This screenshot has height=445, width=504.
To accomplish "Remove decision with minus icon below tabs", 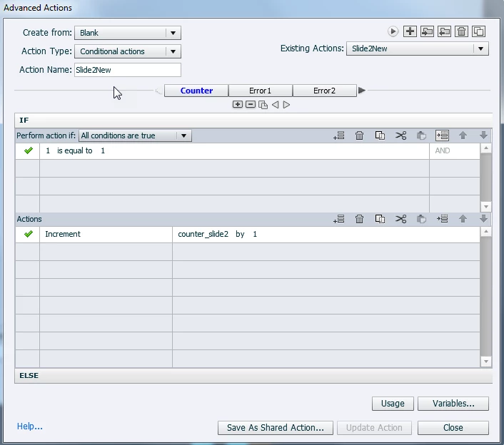I will [251, 105].
